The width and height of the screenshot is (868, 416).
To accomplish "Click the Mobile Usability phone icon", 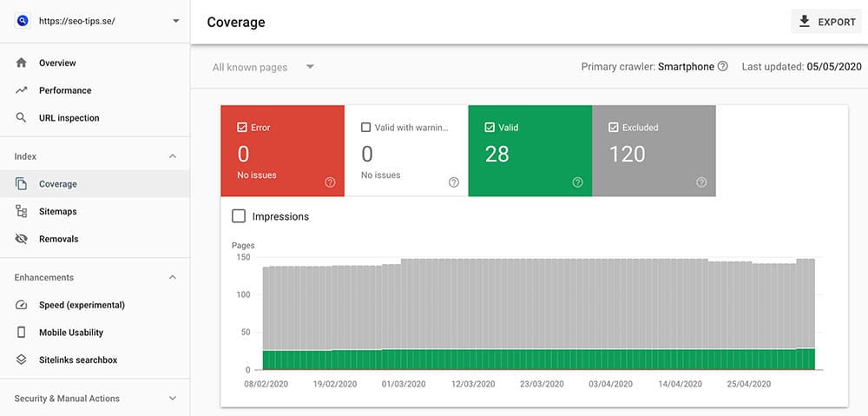I will pos(21,333).
